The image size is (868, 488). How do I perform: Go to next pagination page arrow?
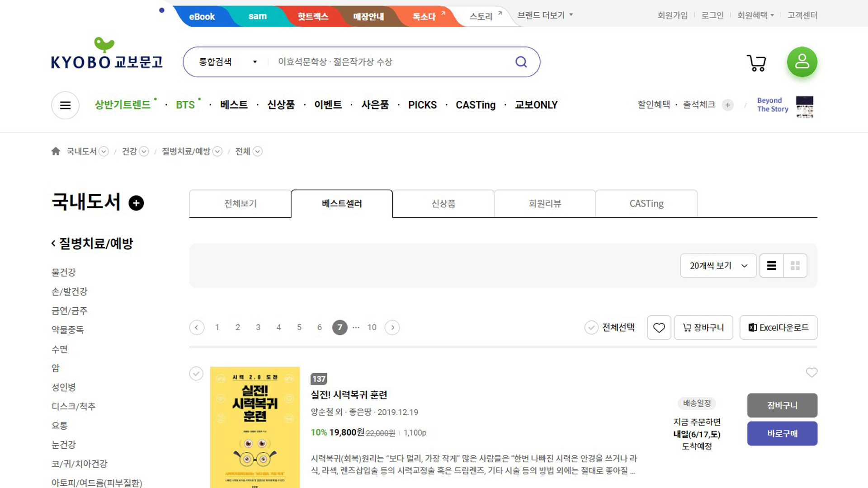392,328
